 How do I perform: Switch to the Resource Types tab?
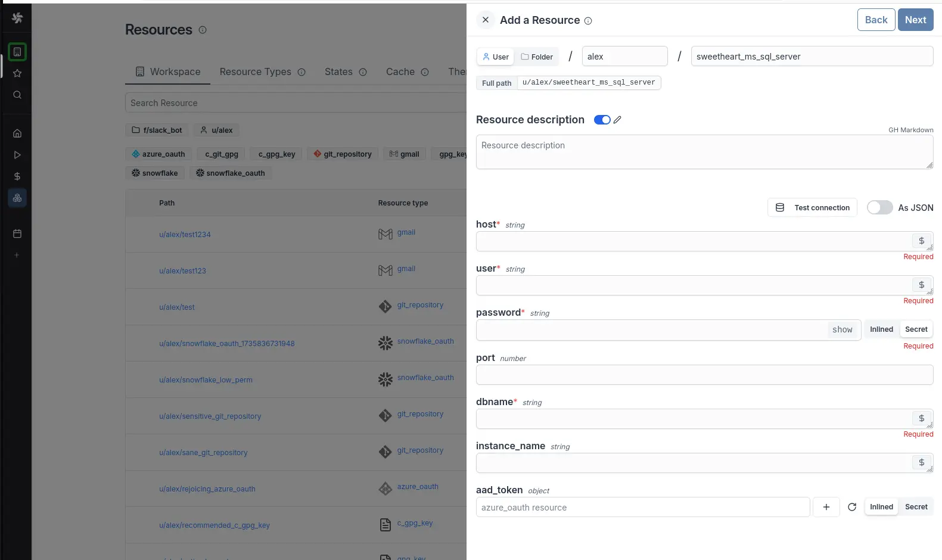[256, 71]
